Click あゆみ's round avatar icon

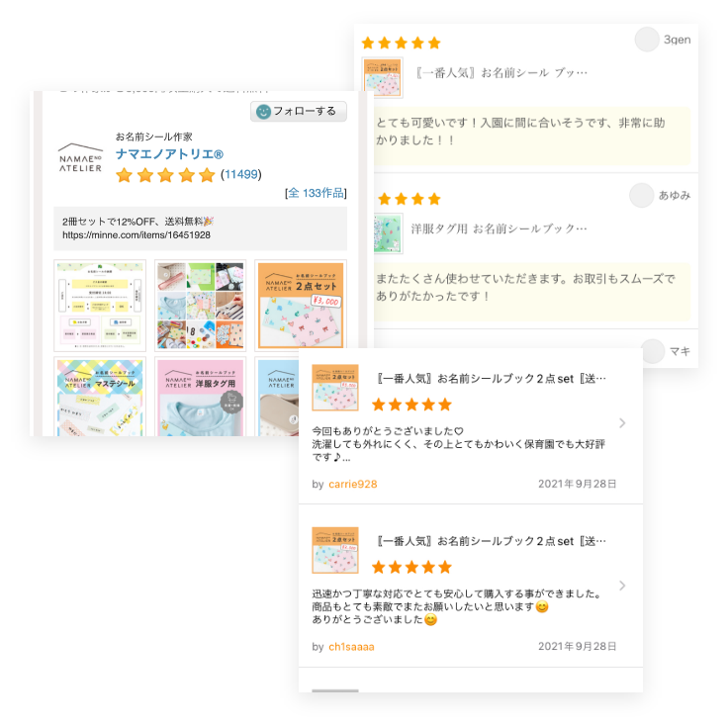(641, 196)
